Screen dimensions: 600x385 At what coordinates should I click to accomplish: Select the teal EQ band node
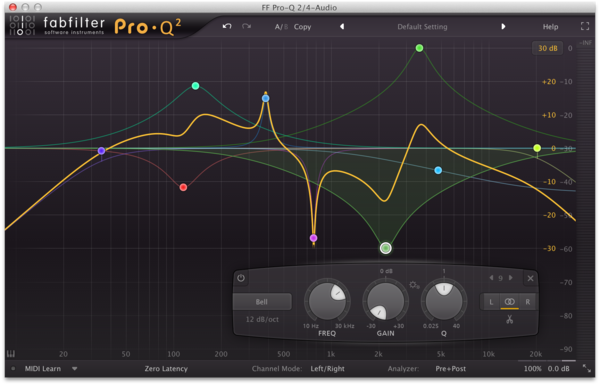click(x=196, y=86)
